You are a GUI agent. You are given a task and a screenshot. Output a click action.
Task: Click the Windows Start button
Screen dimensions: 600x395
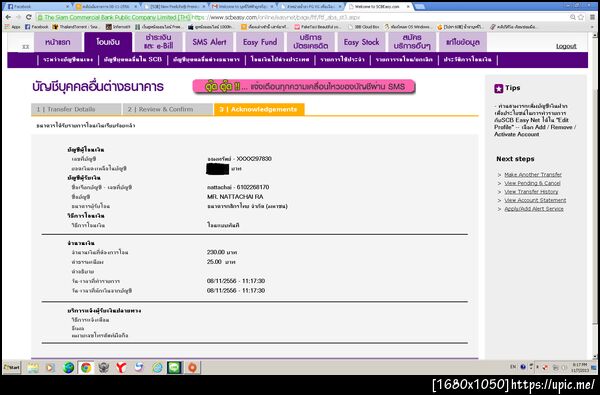pos(11,367)
